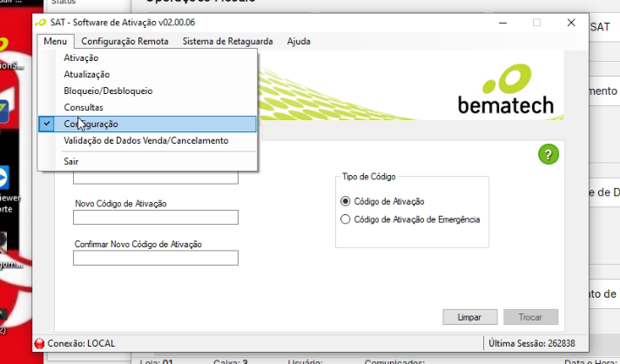Click the red connection status indicator
Viewport: 620px width, 364px height.
click(x=39, y=343)
